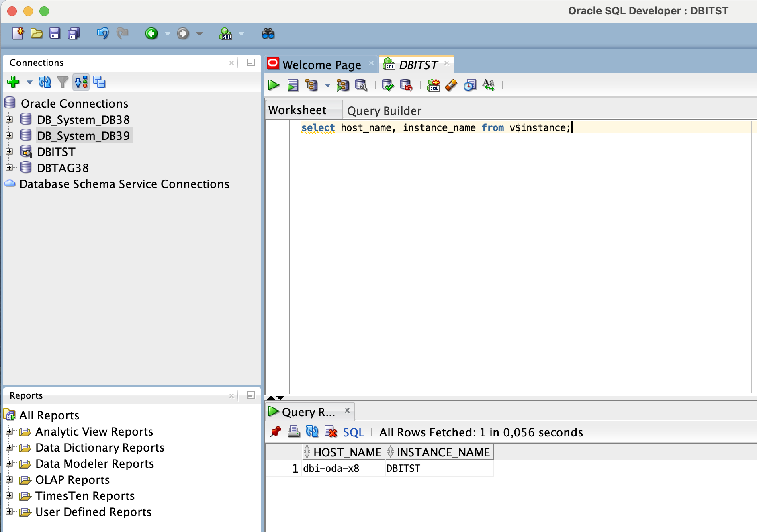The height and width of the screenshot is (532, 757).
Task: Close the Query Result tab
Action: 347,410
